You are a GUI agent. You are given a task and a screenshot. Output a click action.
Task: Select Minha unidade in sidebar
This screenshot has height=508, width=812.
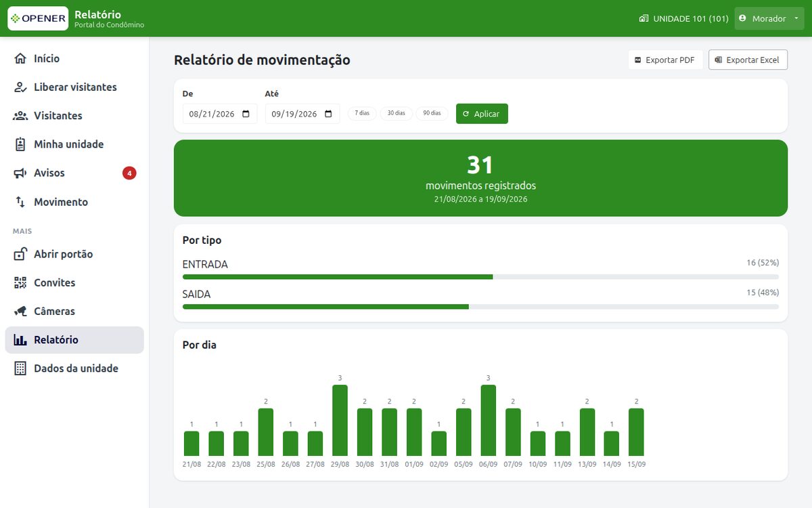[74, 144]
